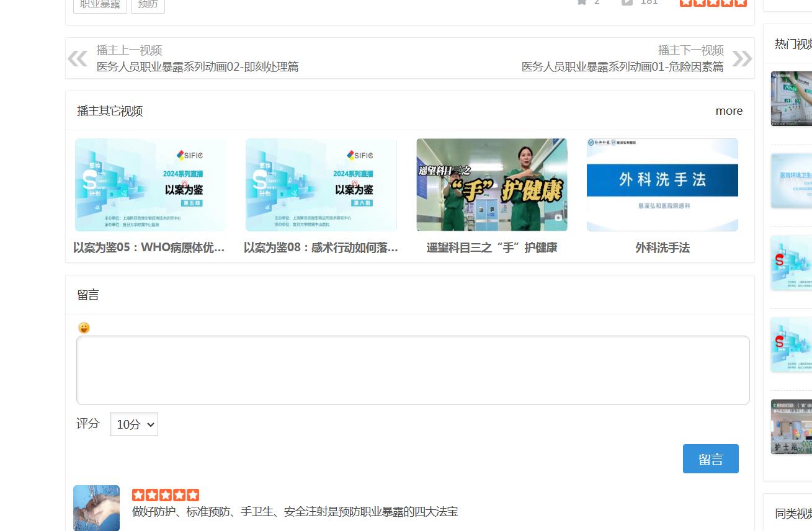Click the right double-chevron for 播主下一视频
This screenshot has height=531, width=812.
click(x=741, y=58)
